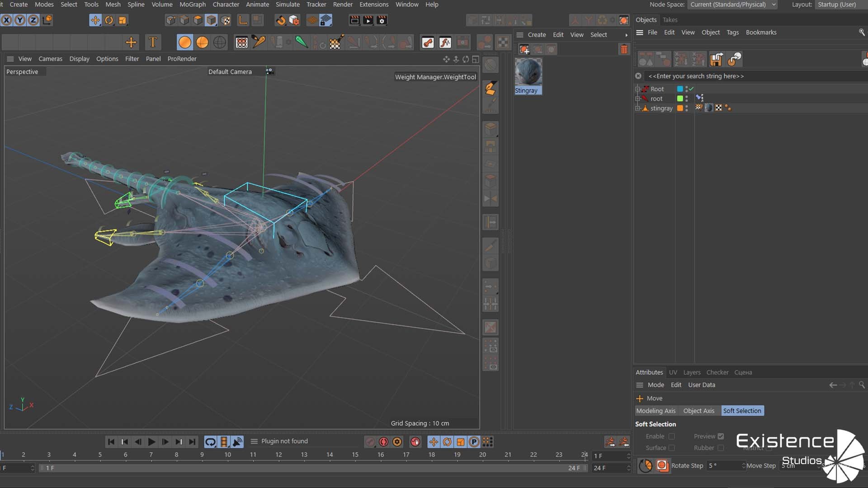The height and width of the screenshot is (488, 868).
Task: Switch to the Takes tab
Action: (x=670, y=20)
